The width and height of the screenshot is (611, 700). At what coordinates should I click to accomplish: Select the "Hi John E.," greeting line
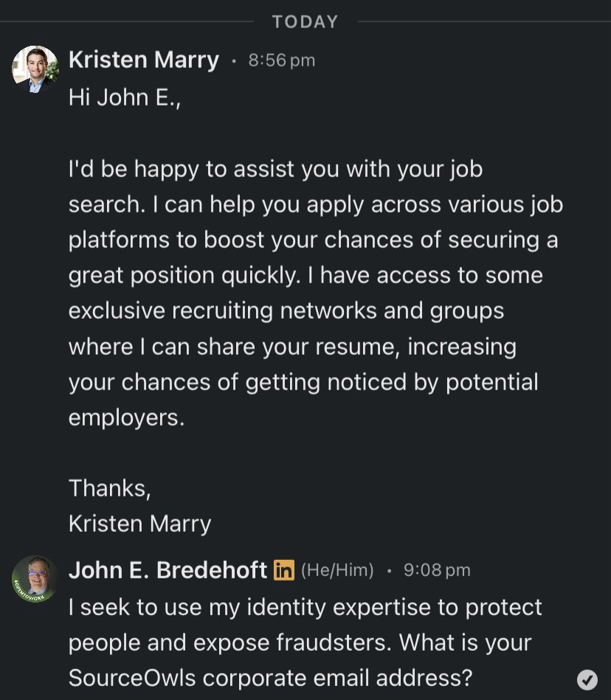[125, 97]
